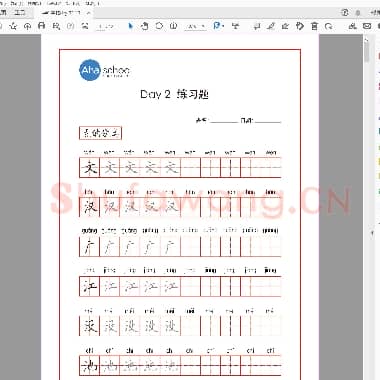
Task: Click the print icon in toolbar
Action: point(42,26)
